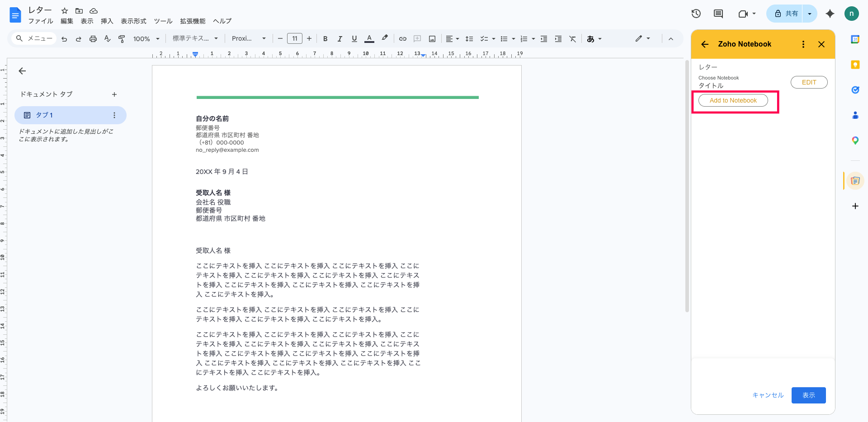
Task: Click the Print icon
Action: 93,39
